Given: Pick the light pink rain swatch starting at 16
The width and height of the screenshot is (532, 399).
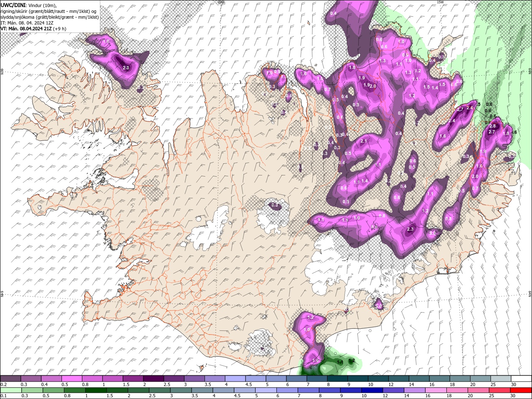Looking at the screenshot, I should pos(436,390).
